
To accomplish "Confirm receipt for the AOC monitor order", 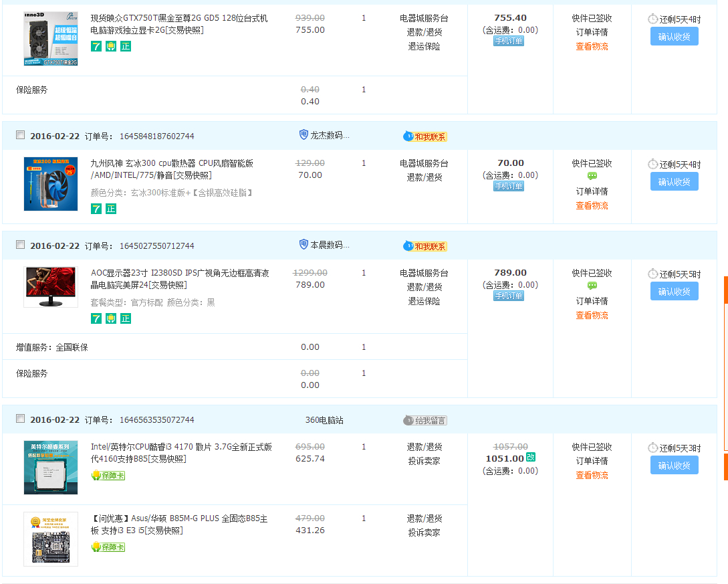I will 674,291.
